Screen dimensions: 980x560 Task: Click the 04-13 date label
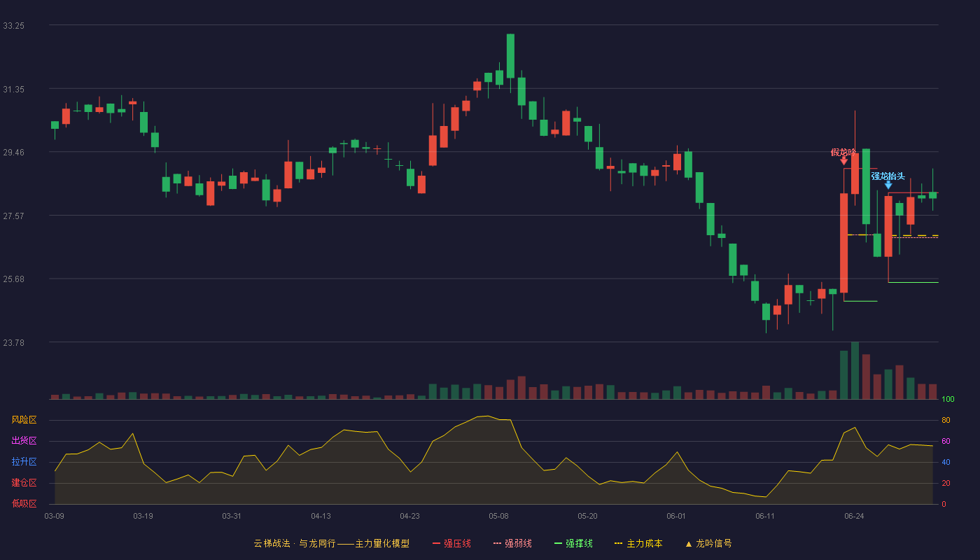(321, 516)
